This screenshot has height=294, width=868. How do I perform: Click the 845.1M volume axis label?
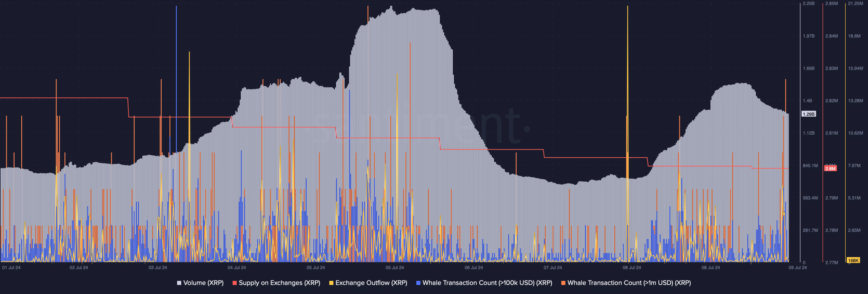pyautogui.click(x=810, y=165)
